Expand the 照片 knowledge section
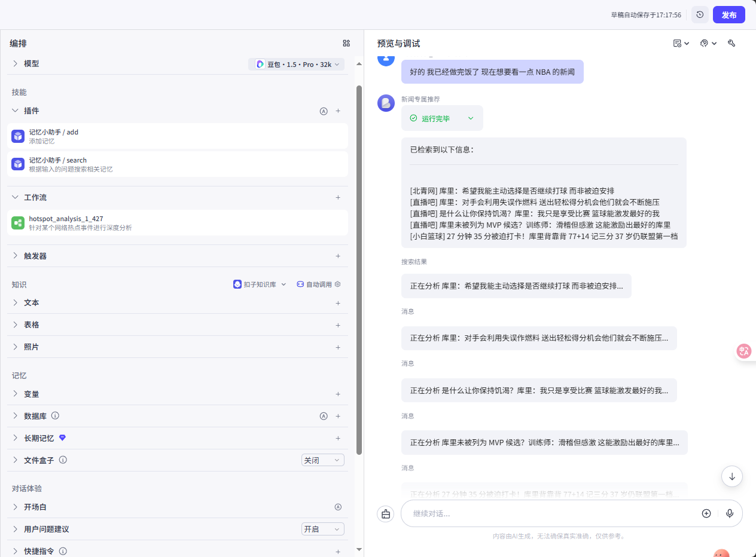 coord(16,347)
